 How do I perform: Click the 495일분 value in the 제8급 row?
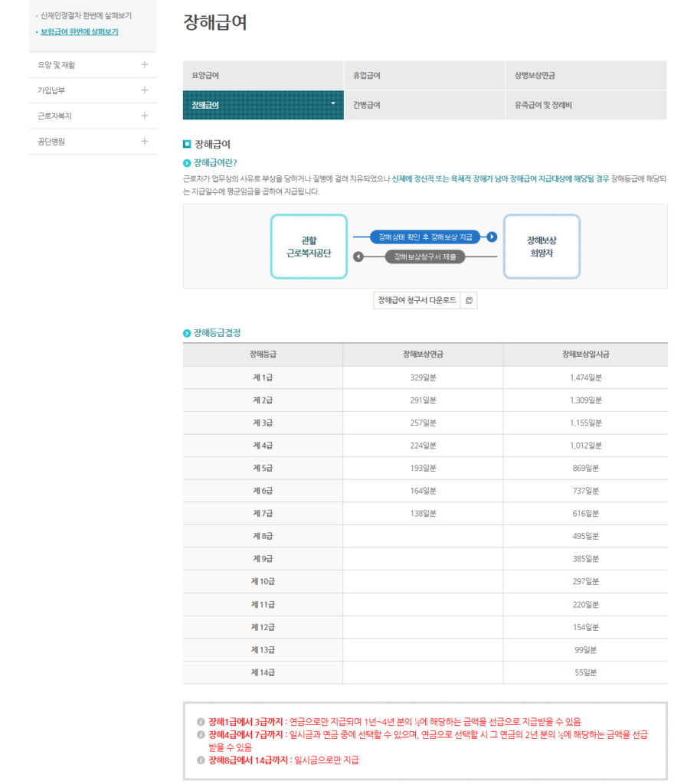coord(586,536)
